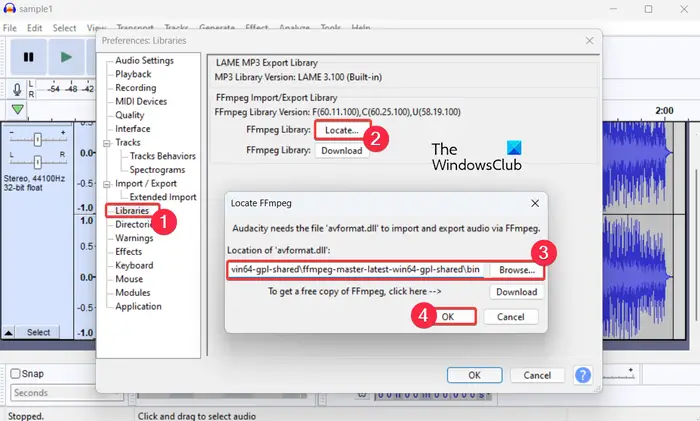Click the green Play button
The width and height of the screenshot is (700, 421).
[66, 57]
